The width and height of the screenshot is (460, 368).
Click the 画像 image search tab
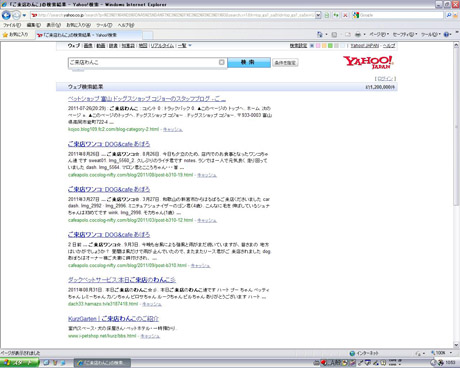(x=88, y=46)
